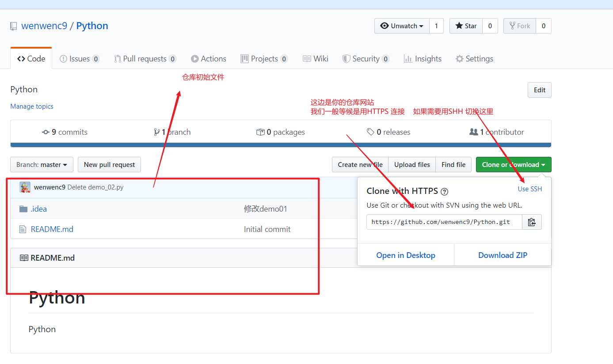613x364 pixels.
Task: Click the contributors people icon
Action: pyautogui.click(x=473, y=132)
